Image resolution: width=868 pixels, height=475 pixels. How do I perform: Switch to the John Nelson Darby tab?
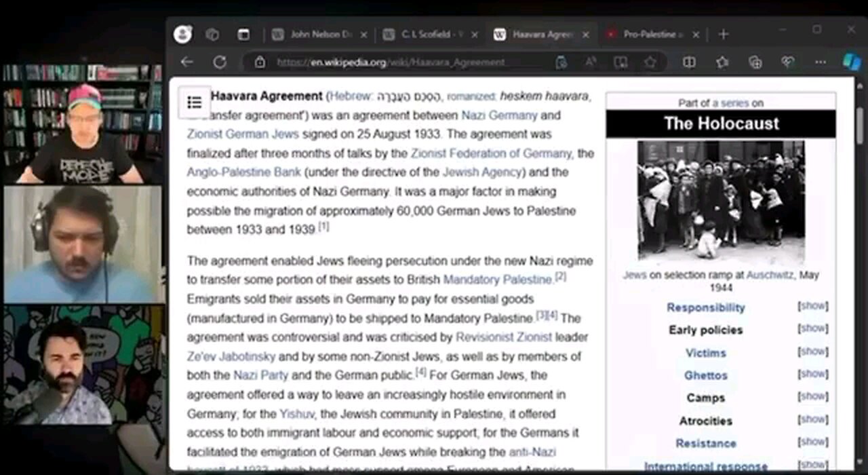point(319,35)
